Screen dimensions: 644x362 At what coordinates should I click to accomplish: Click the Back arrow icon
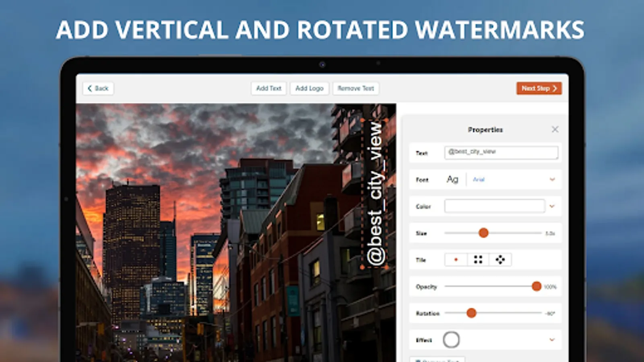[x=90, y=88]
